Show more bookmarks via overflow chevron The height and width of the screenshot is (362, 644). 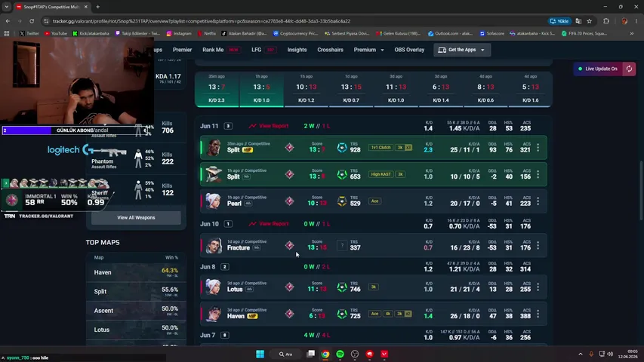point(632,33)
